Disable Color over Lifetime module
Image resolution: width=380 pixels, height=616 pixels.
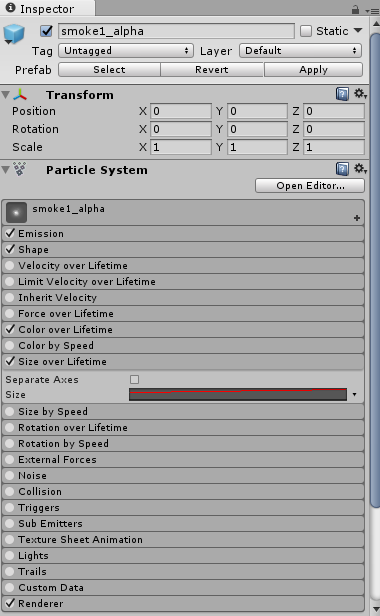pyautogui.click(x=10, y=329)
